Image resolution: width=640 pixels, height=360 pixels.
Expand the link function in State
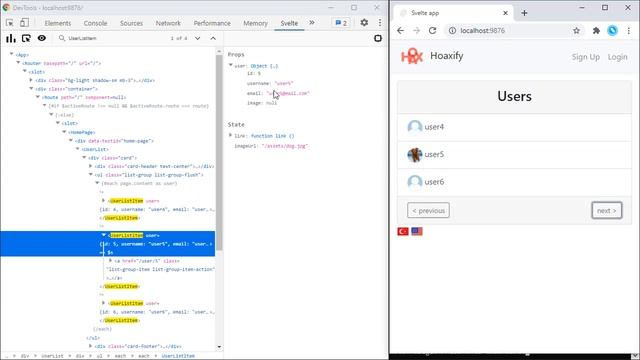click(231, 135)
